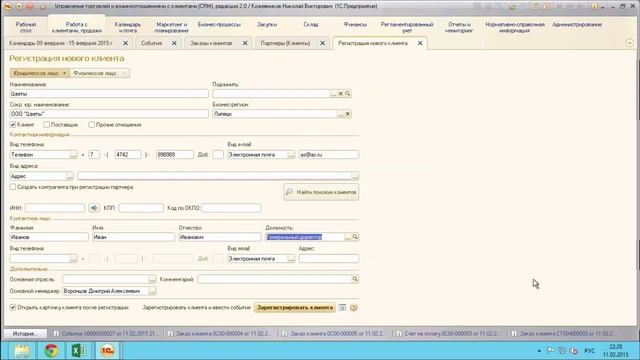The image size is (640, 360).
Task: Switch to the События tab
Action: point(151,43)
